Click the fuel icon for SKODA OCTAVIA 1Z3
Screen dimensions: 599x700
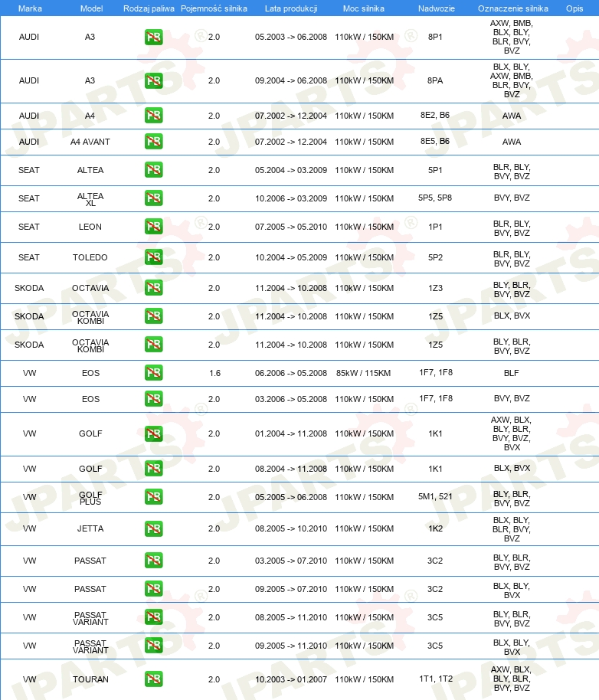153,287
